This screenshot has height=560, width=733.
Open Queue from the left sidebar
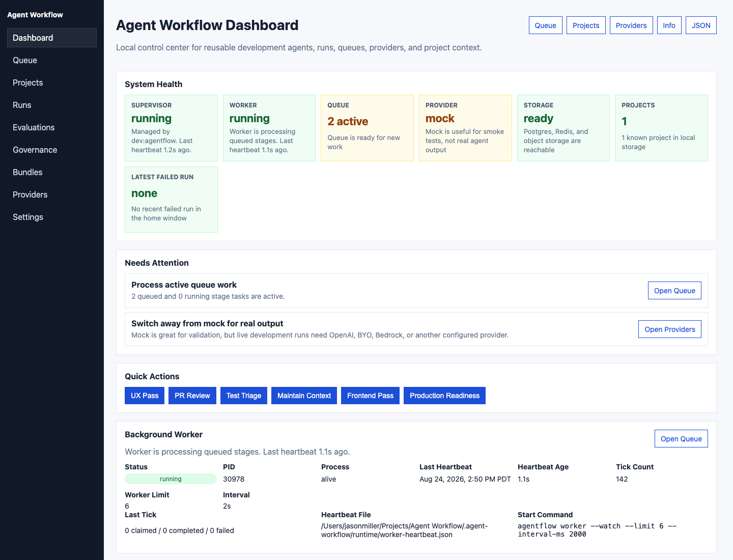tap(52, 60)
